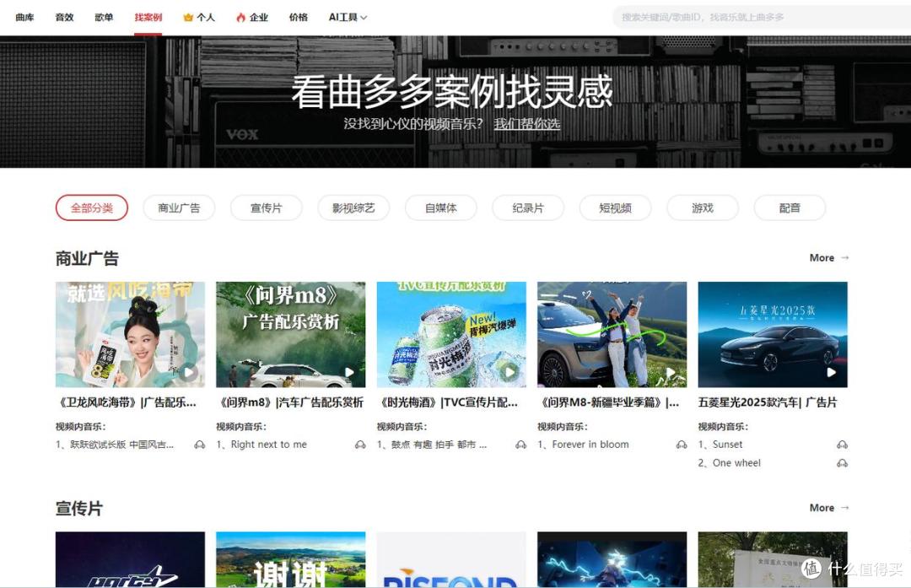The height and width of the screenshot is (588, 911).
Task: Click headphone icon beside Forever in bloom
Action: pyautogui.click(x=682, y=445)
